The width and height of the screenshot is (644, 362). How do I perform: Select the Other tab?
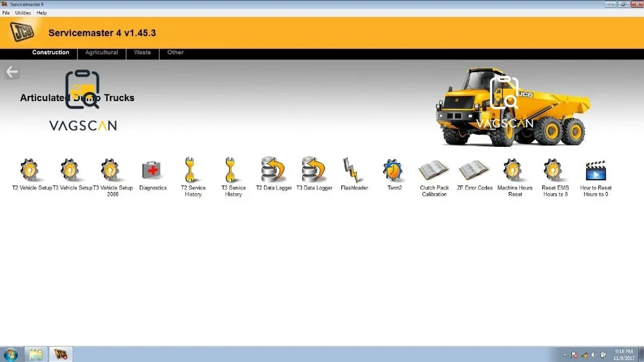[x=175, y=53]
